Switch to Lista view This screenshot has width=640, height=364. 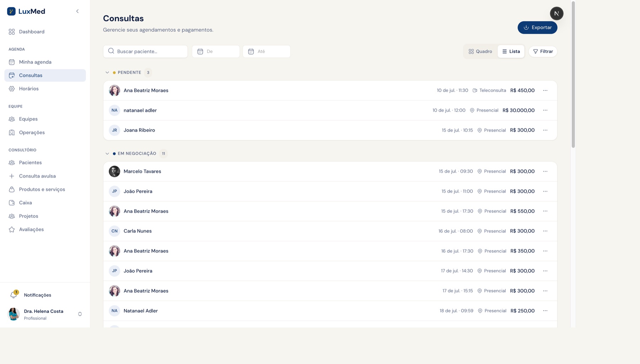pos(511,51)
